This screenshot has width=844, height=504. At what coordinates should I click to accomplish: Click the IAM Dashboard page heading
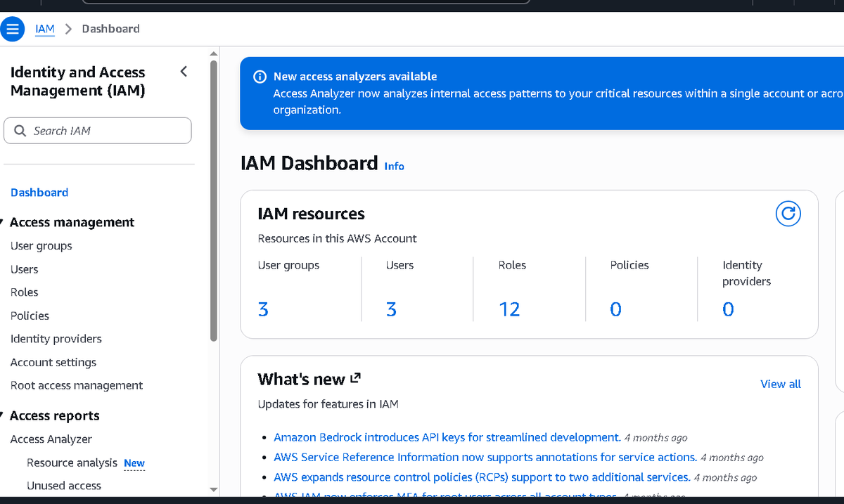click(x=309, y=163)
